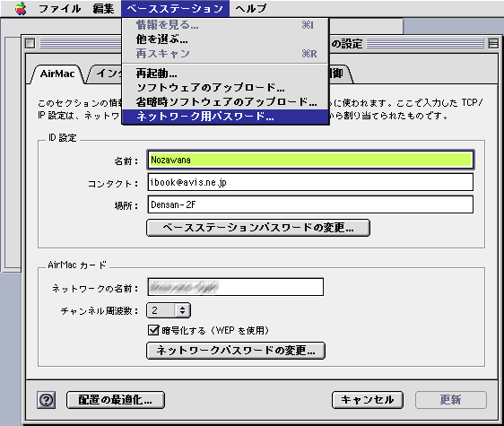Open the Apple menu
504x426 pixels.
(x=21, y=9)
